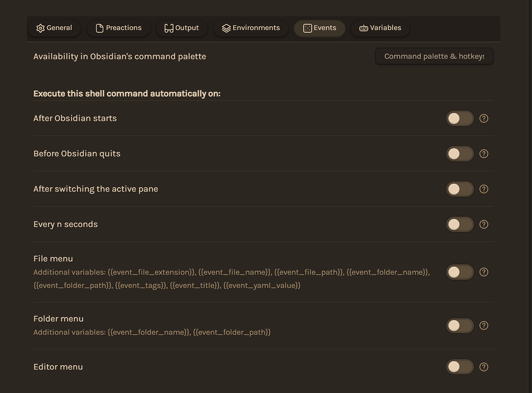This screenshot has height=393, width=532.
Task: Turn on After switching the active pane
Action: pos(460,189)
